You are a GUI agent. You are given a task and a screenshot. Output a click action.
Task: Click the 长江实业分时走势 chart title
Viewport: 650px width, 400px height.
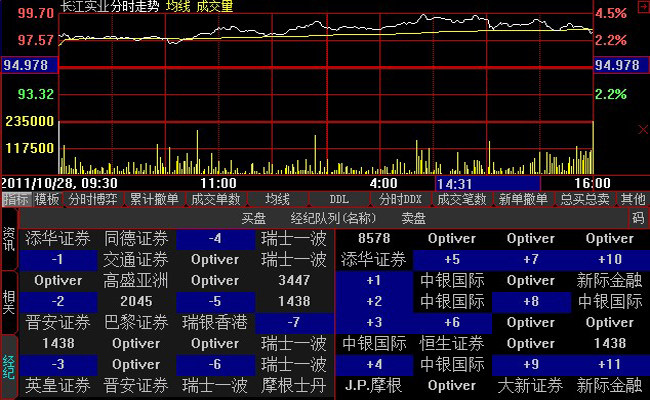pyautogui.click(x=109, y=6)
